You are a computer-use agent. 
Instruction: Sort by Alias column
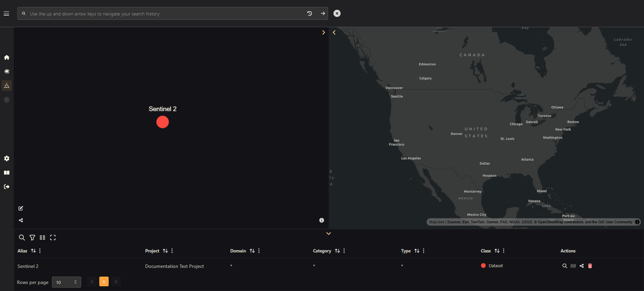pyautogui.click(x=33, y=251)
